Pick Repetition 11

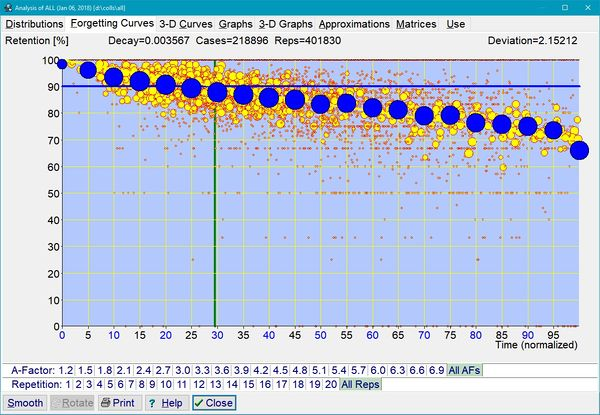pos(182,384)
